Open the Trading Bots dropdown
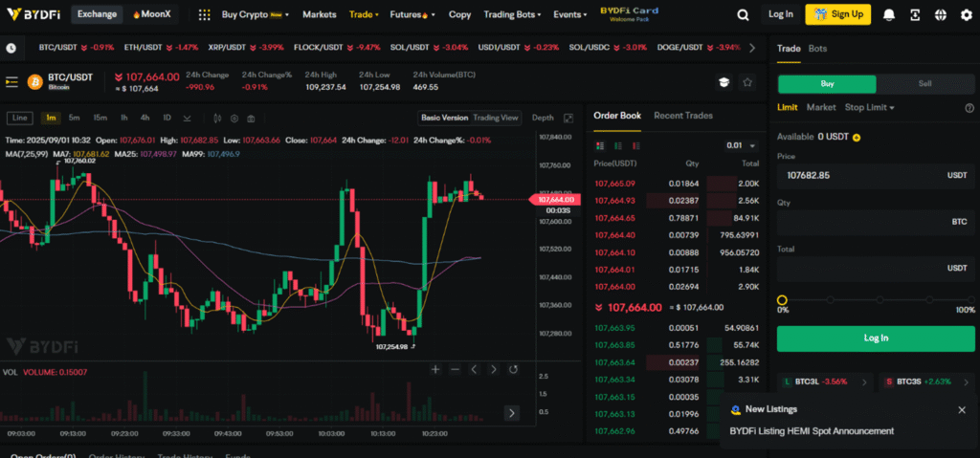Image resolution: width=980 pixels, height=458 pixels. 512,14
